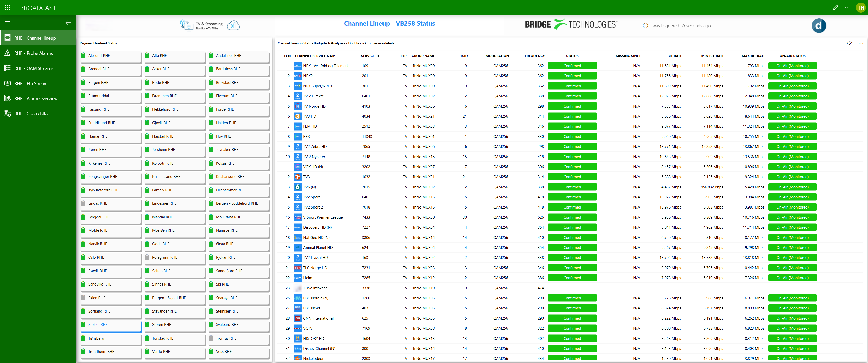
Task: Click the CNN International channel logo
Action: (x=297, y=318)
